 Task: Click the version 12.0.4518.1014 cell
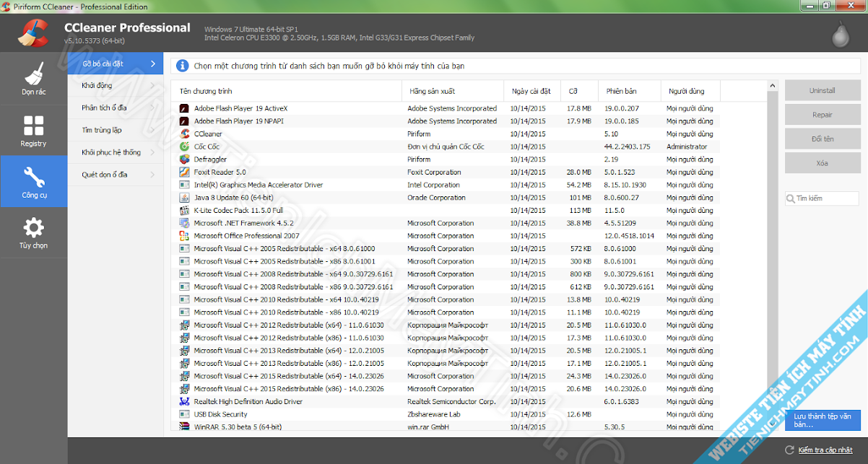click(x=630, y=236)
